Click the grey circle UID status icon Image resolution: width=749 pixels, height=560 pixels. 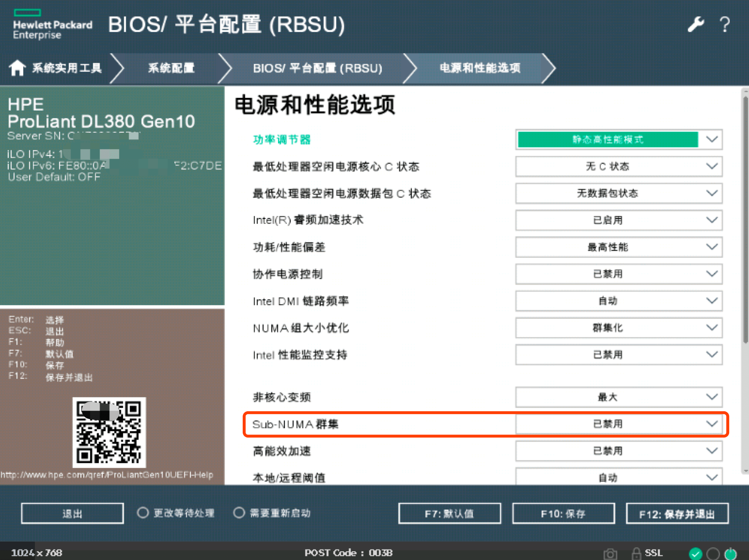[x=713, y=553]
